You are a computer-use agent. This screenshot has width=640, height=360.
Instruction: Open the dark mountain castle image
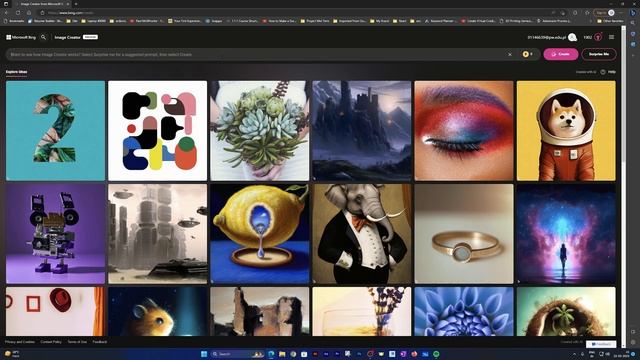[x=362, y=131]
